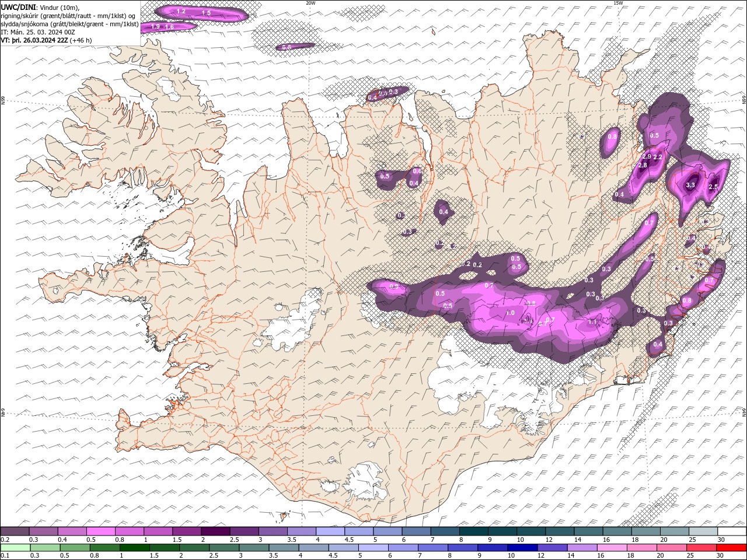Click the dark grey-purple legend swatch labeled 0.2
Screen dimensions: 747x560
pos(15,531)
